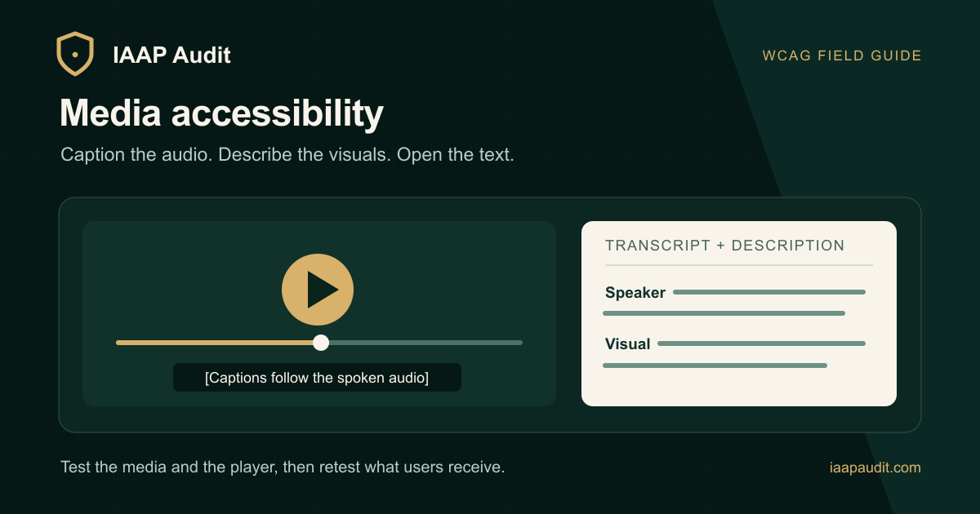This screenshot has height=514, width=980.
Task: Click the "IAAP Audit" brand name
Action: pos(171,55)
